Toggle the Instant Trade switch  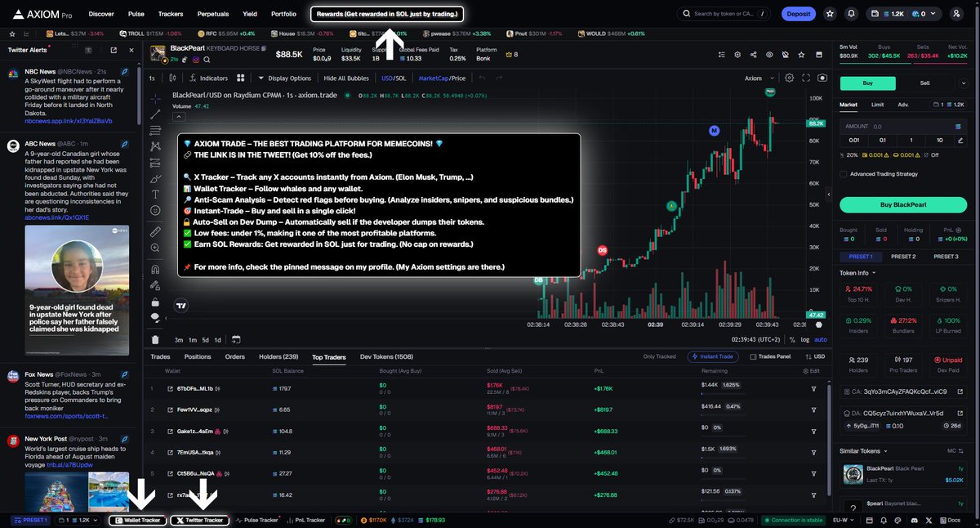715,356
